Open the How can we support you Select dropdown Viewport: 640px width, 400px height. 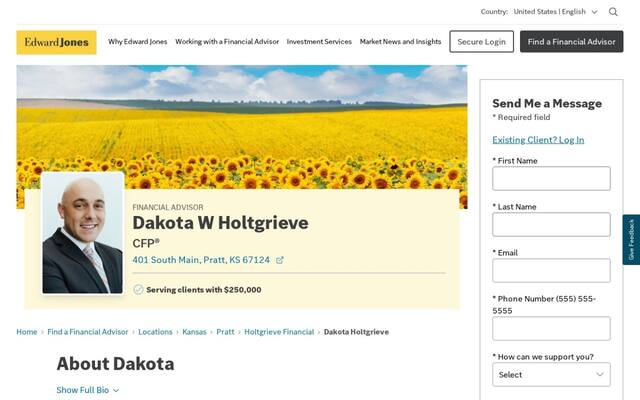click(x=551, y=374)
